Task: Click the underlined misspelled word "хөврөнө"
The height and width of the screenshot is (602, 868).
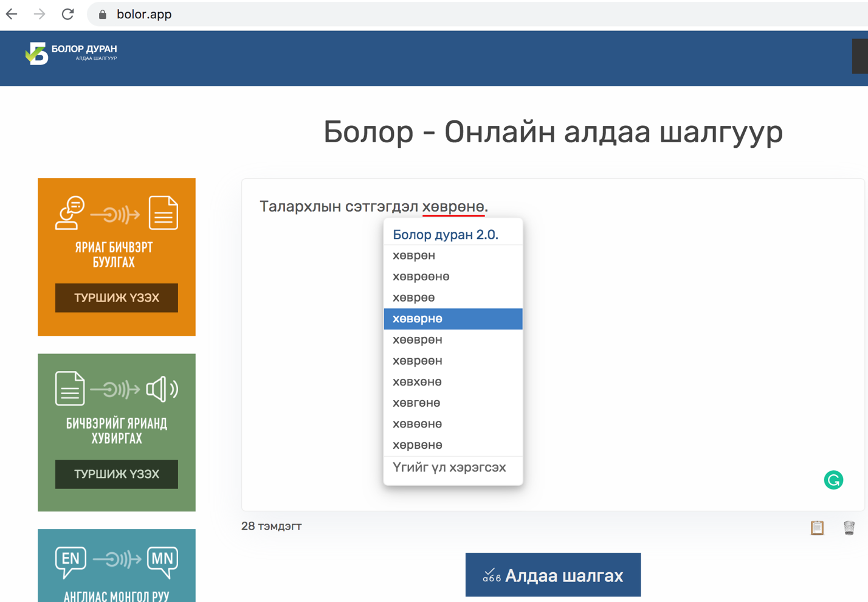Action: (x=453, y=207)
